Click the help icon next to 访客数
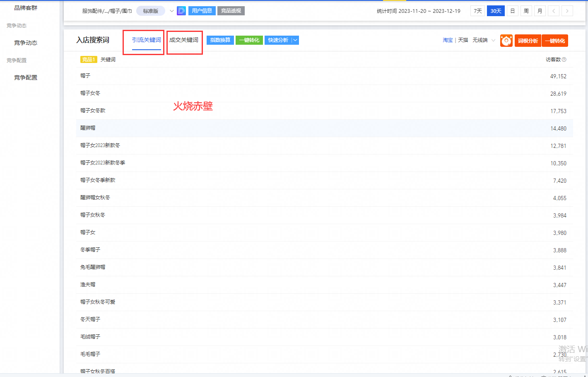Image resolution: width=588 pixels, height=377 pixels. click(x=564, y=60)
